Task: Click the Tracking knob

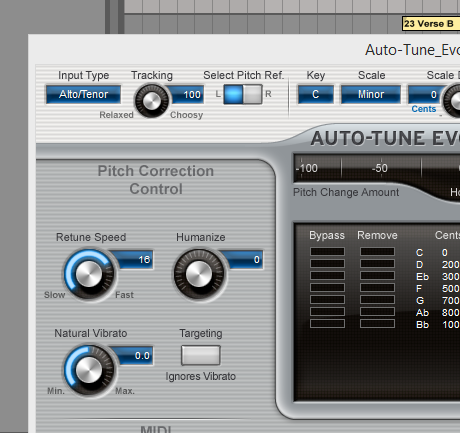Action: point(152,100)
